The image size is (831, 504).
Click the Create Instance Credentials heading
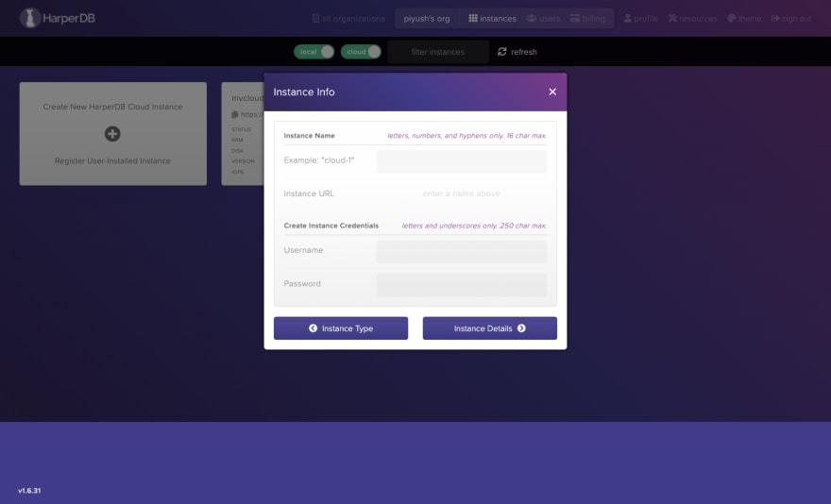tap(331, 226)
